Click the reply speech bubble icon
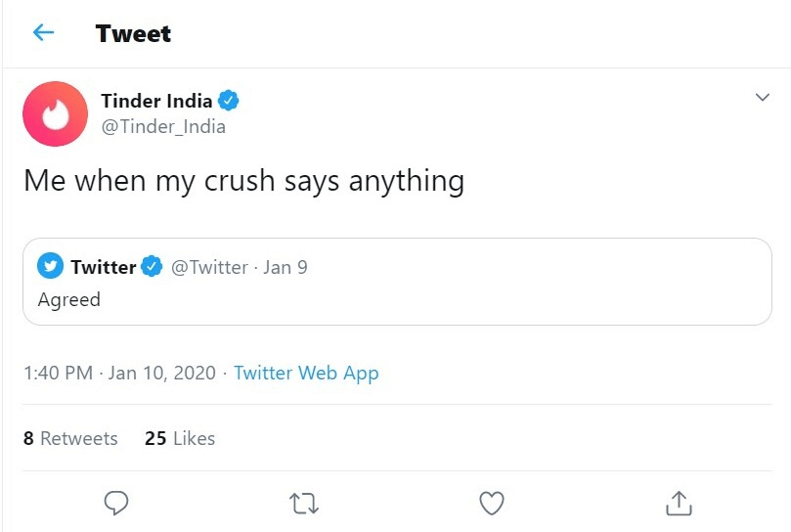The image size is (791, 532). tap(116, 503)
